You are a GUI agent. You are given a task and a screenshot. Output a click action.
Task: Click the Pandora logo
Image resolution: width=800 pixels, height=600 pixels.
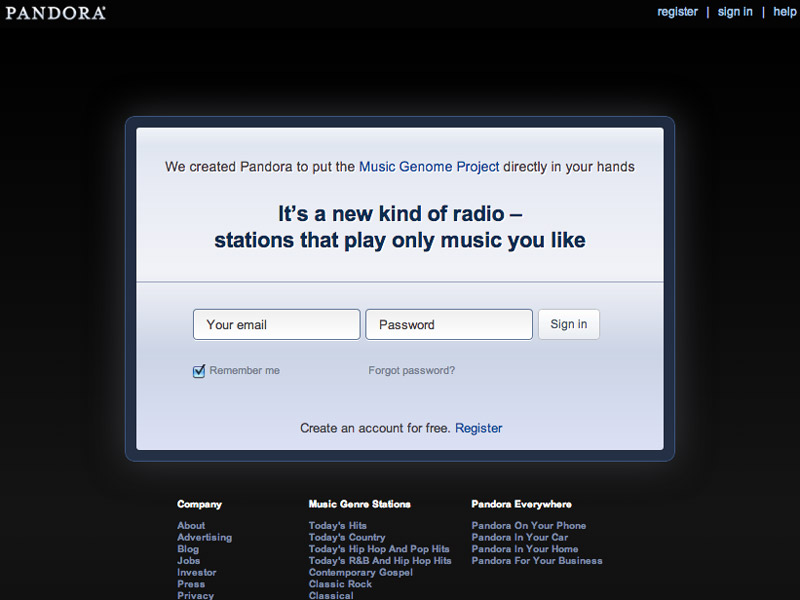[55, 13]
